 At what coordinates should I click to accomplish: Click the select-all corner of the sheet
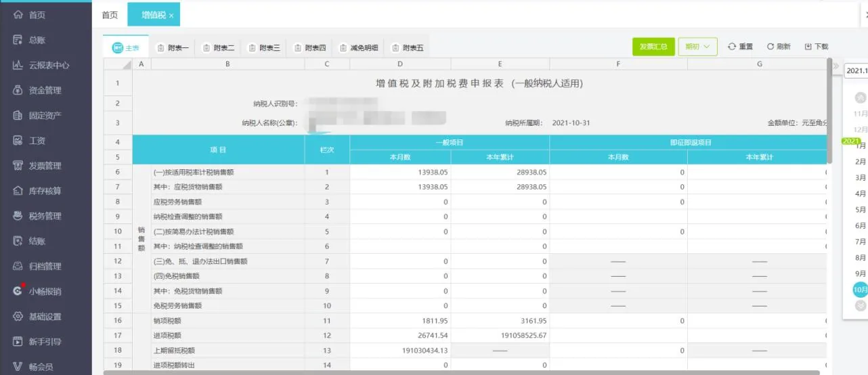118,64
